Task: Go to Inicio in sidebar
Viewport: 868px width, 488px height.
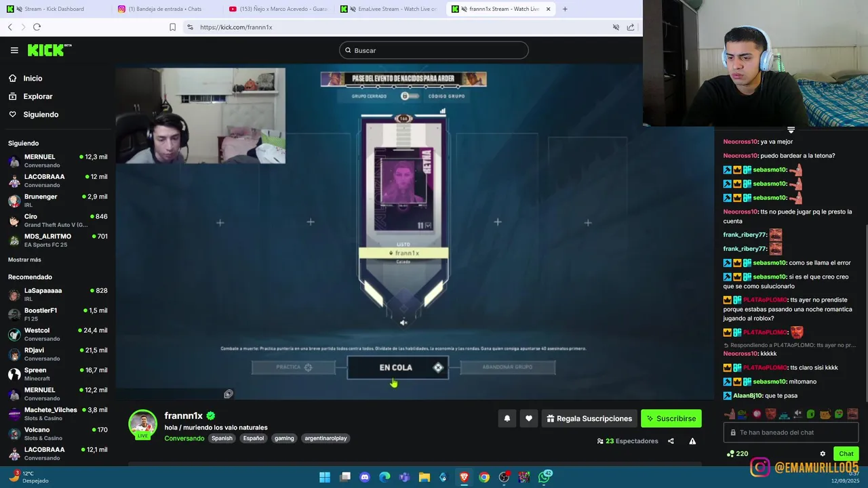Action: coord(33,79)
